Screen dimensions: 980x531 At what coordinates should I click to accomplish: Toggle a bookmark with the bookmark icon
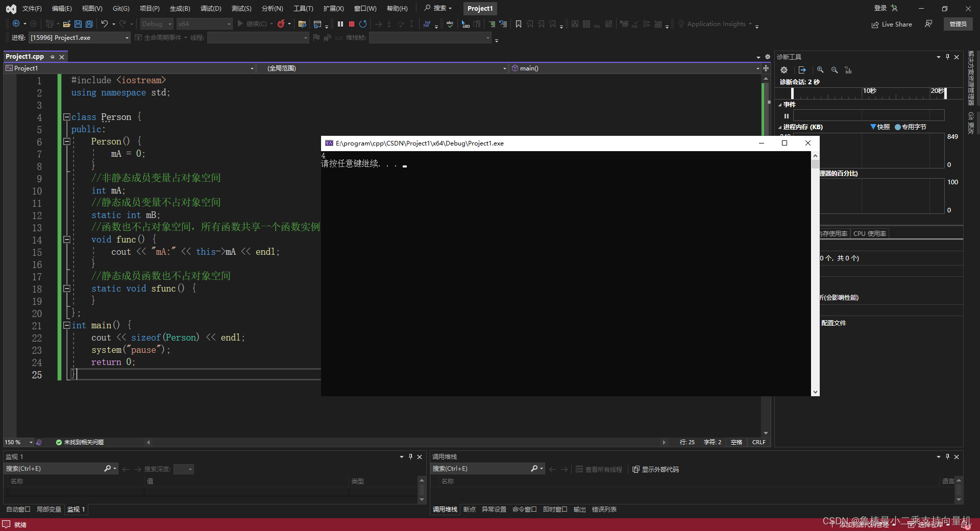point(519,24)
